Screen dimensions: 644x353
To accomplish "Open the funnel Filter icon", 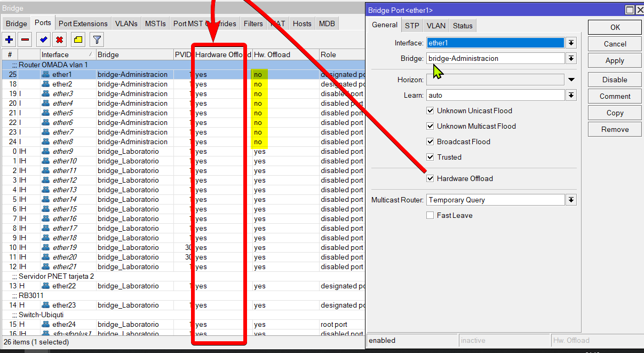I will [x=97, y=40].
